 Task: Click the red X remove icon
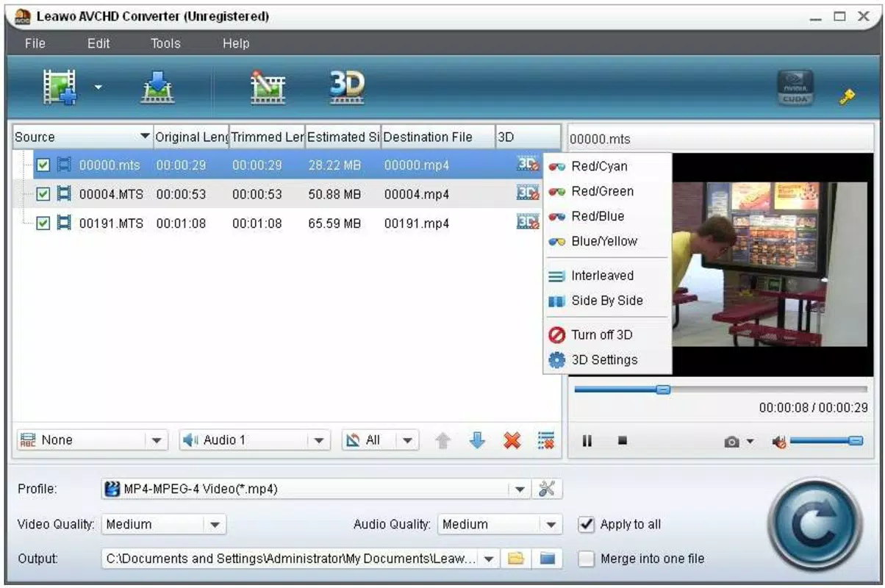[x=512, y=440]
